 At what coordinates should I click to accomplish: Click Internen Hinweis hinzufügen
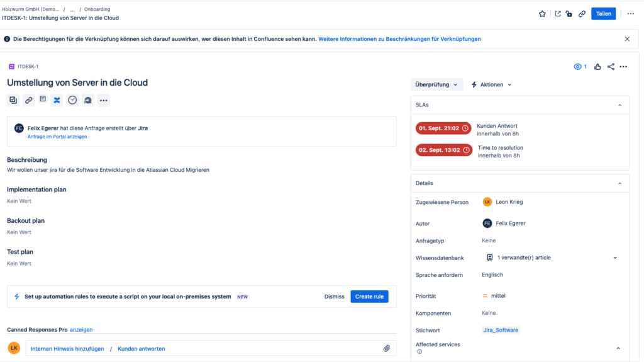coord(67,348)
